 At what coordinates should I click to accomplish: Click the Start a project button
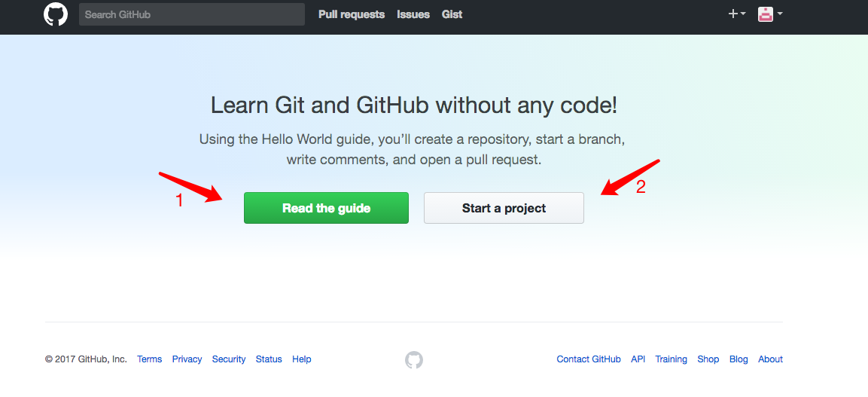point(504,208)
